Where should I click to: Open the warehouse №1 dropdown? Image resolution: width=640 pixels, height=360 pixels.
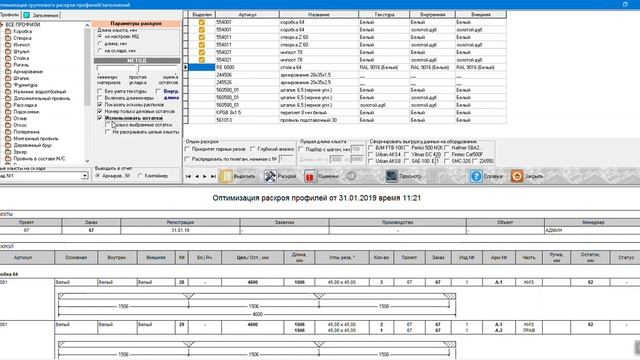pyautogui.click(x=84, y=176)
